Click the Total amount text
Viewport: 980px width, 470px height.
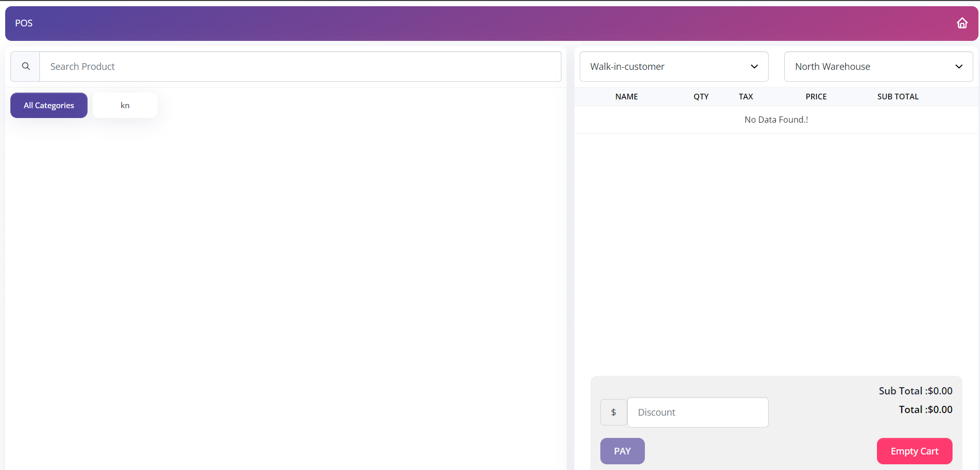(925, 409)
